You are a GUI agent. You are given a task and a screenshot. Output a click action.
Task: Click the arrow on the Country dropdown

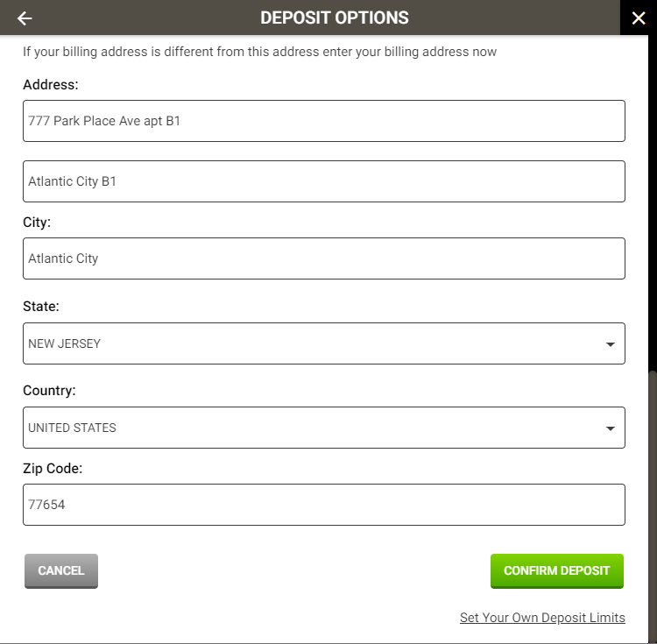click(611, 428)
